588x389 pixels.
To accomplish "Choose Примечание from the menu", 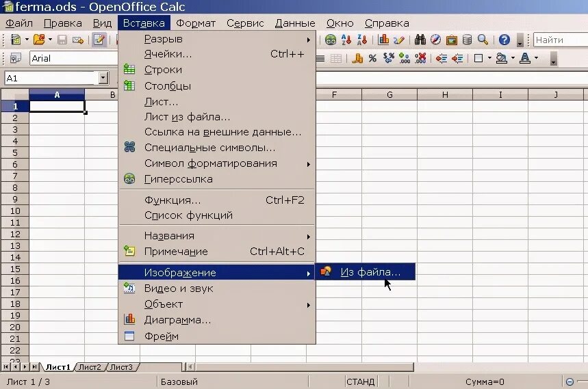I will 217,251.
